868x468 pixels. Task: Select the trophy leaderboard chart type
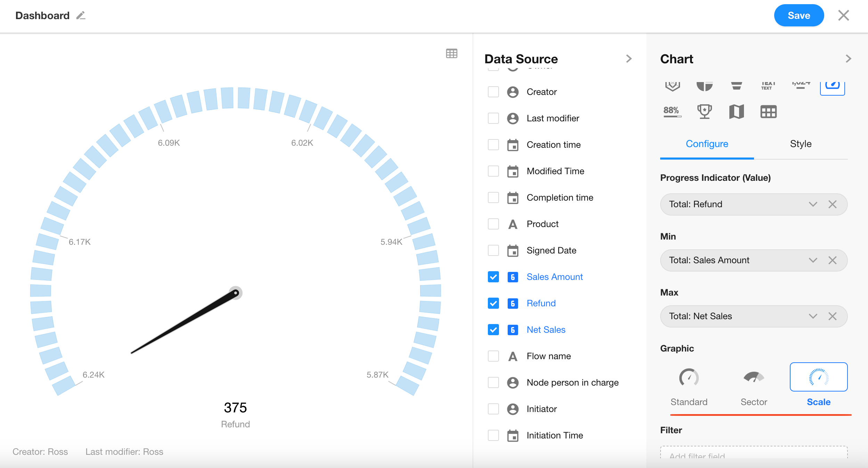tap(704, 112)
